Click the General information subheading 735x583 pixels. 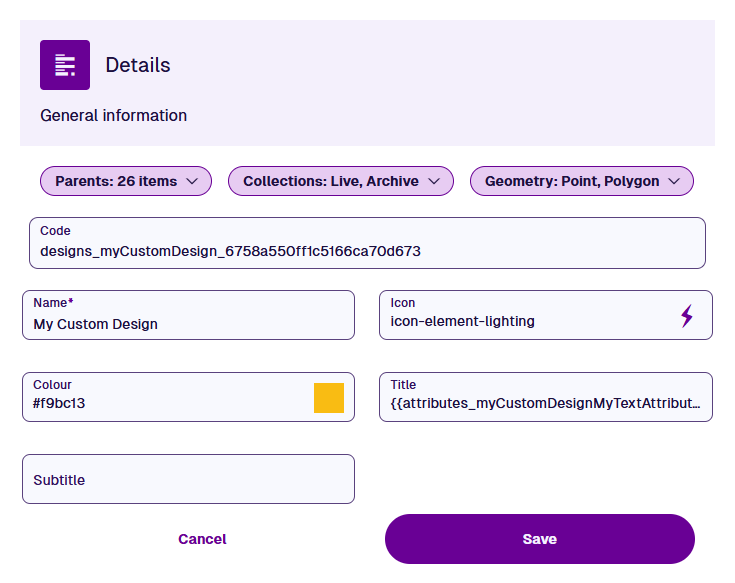pyautogui.click(x=114, y=115)
